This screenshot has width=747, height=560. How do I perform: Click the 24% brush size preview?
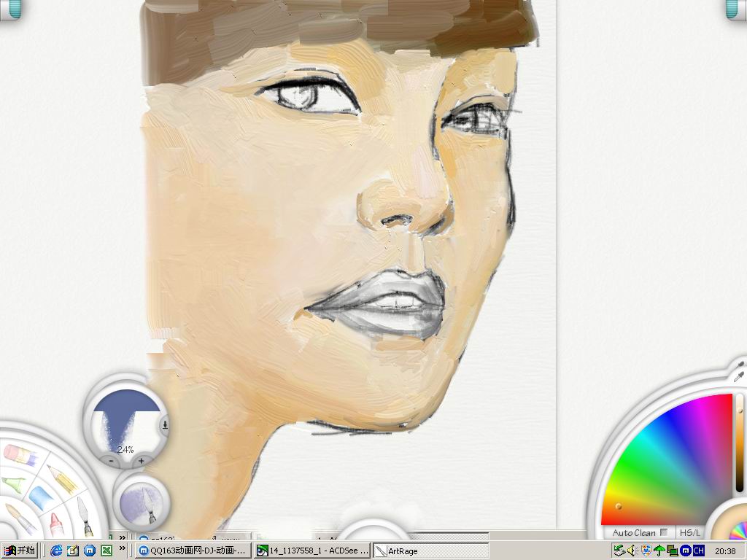tap(125, 421)
